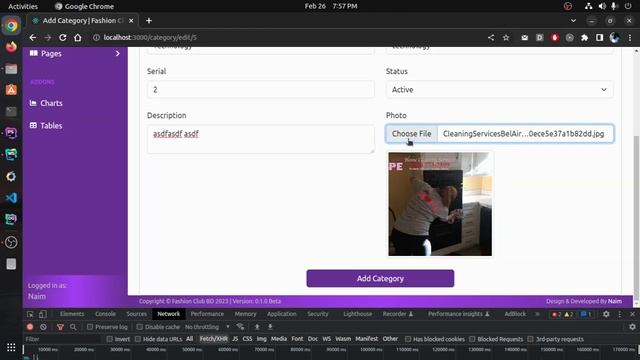Open a new browser tab
The height and width of the screenshot is (360, 640).
click(x=149, y=20)
